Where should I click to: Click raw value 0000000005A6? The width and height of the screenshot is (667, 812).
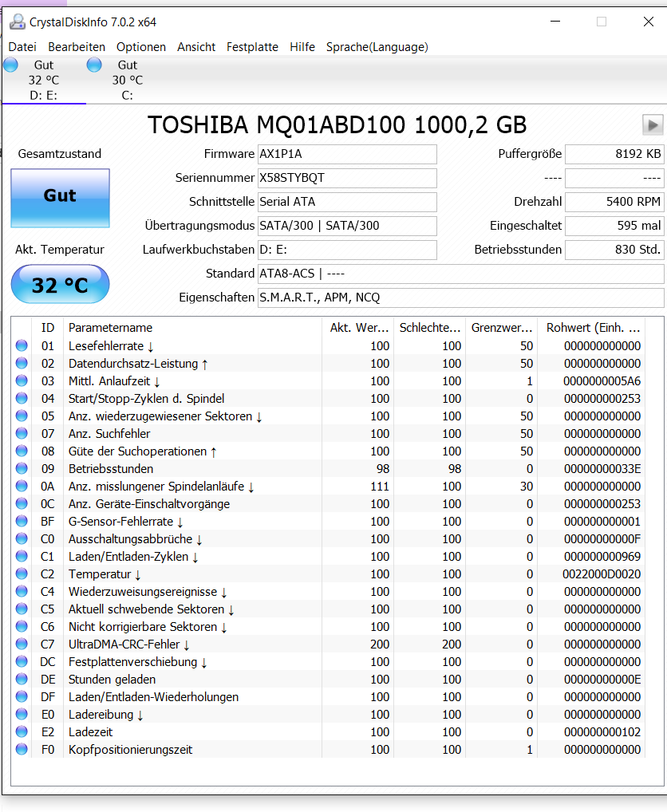602,380
